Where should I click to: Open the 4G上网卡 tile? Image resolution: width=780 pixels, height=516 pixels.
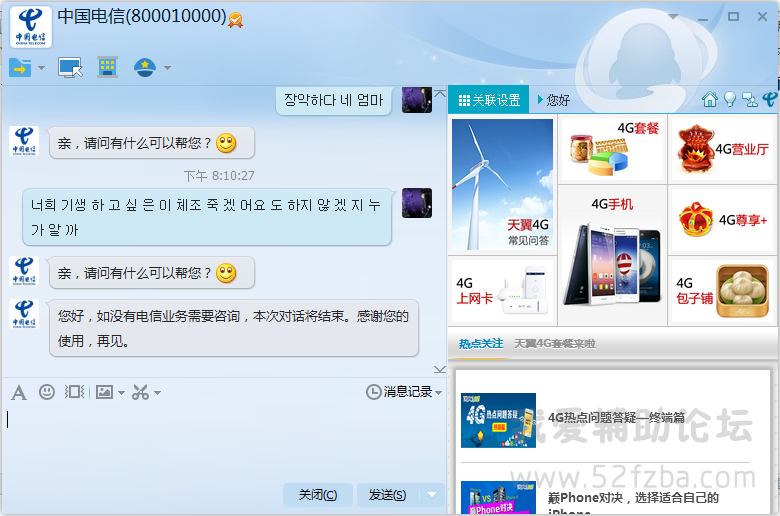coord(502,291)
